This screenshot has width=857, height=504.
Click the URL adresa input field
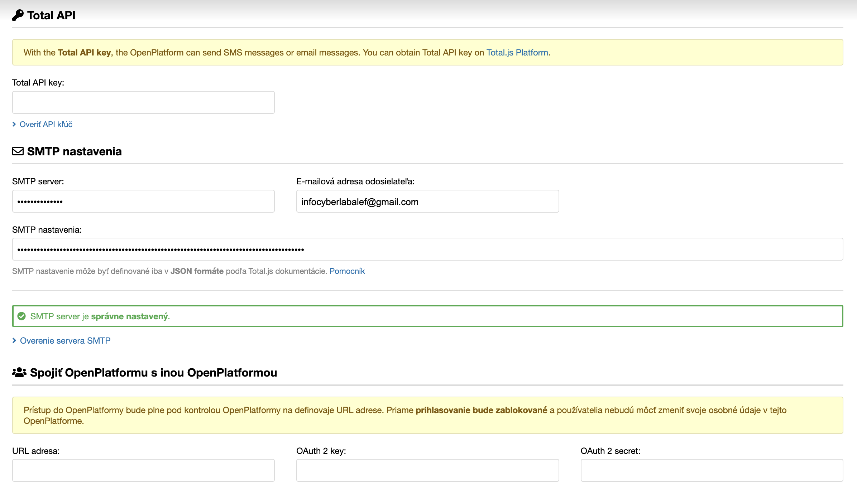point(143,470)
